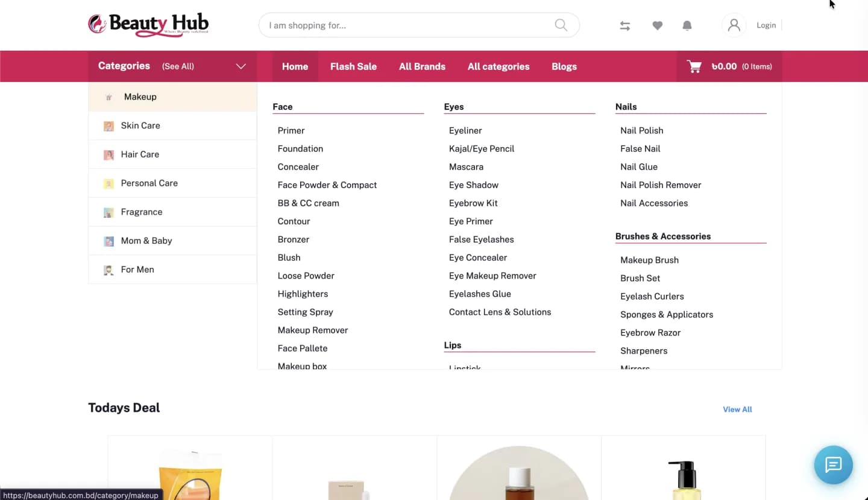Click the Personal Care category icon

108,184
